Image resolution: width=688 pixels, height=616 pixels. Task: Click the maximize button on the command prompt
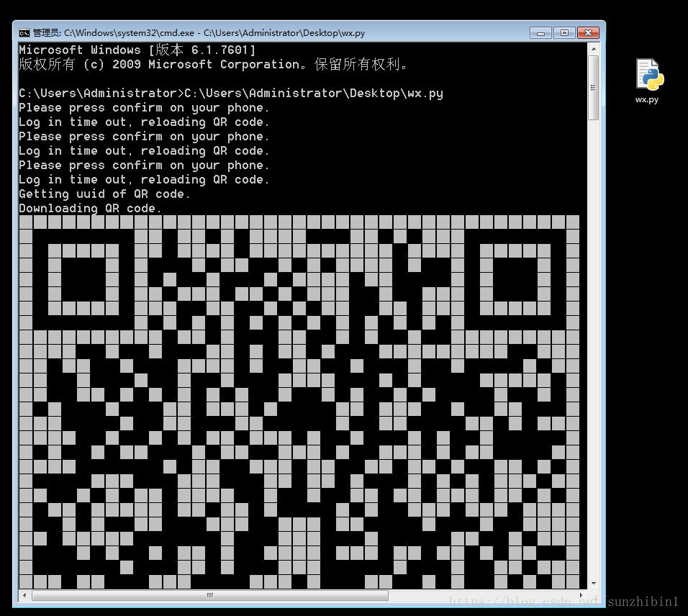pyautogui.click(x=563, y=32)
